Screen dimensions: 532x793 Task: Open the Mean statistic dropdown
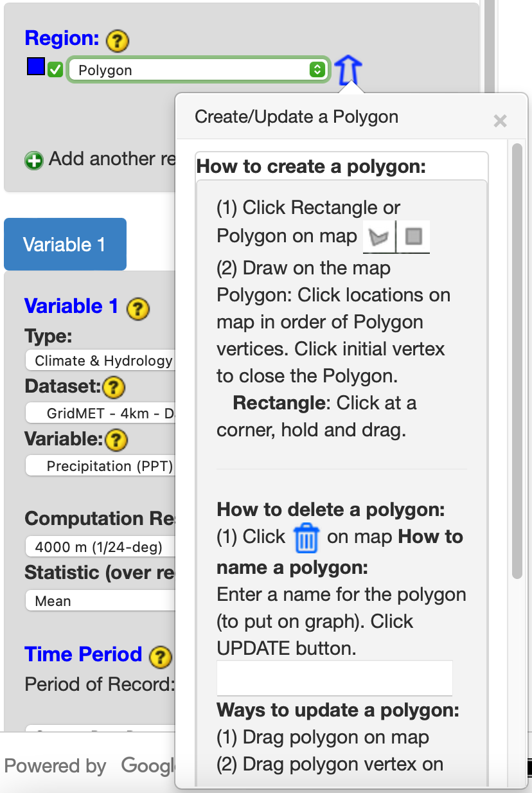click(101, 601)
